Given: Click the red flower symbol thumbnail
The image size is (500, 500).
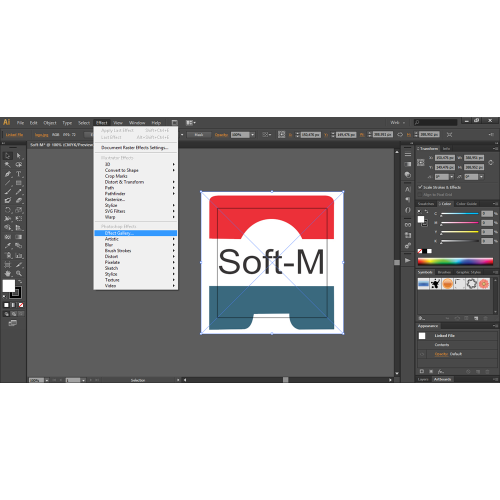Looking at the screenshot, I should (x=484, y=284).
